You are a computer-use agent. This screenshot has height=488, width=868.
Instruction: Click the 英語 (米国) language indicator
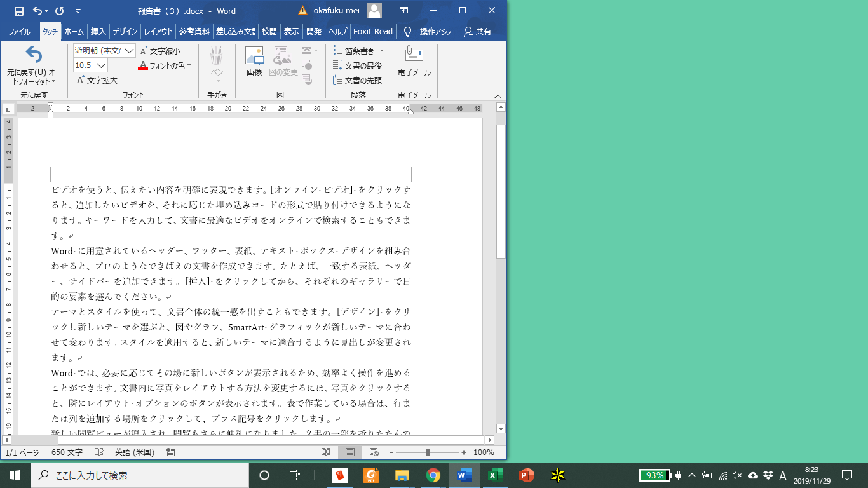135,452
